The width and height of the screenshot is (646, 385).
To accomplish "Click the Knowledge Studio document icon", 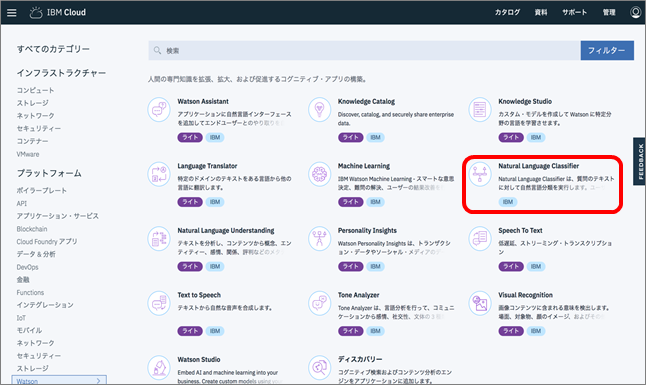I will (x=480, y=110).
